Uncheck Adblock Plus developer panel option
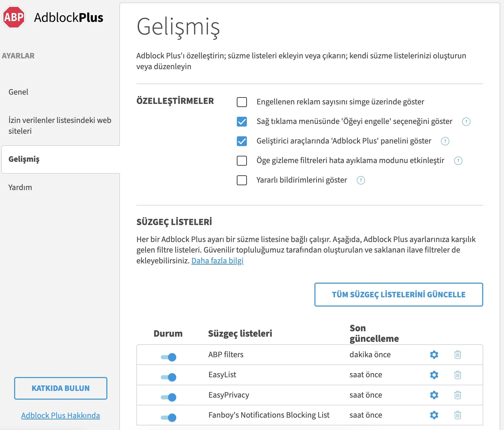Image resolution: width=504 pixels, height=430 pixels. [x=242, y=141]
